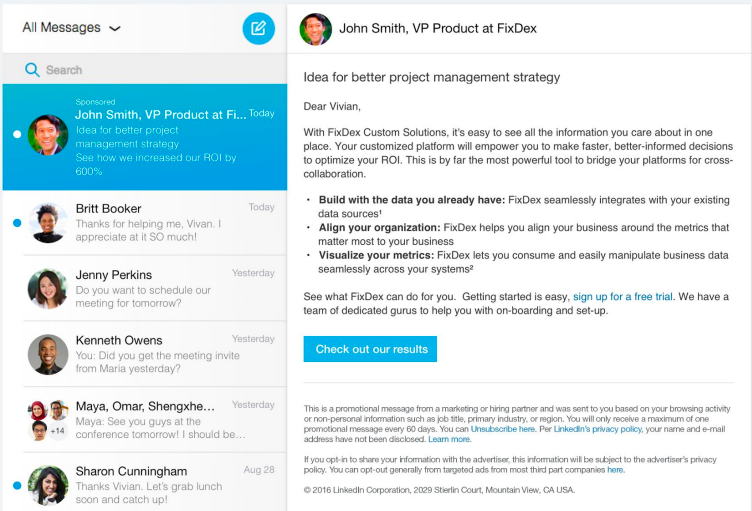Open the Maya, Omar group conversation

[x=160, y=420]
